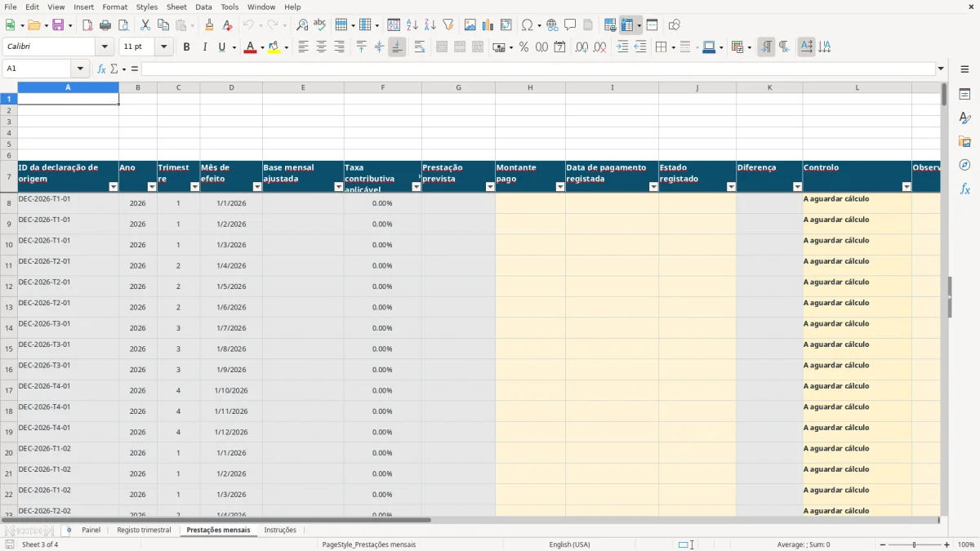Click the zoom in plus button
The height and width of the screenshot is (551, 980).
(947, 544)
